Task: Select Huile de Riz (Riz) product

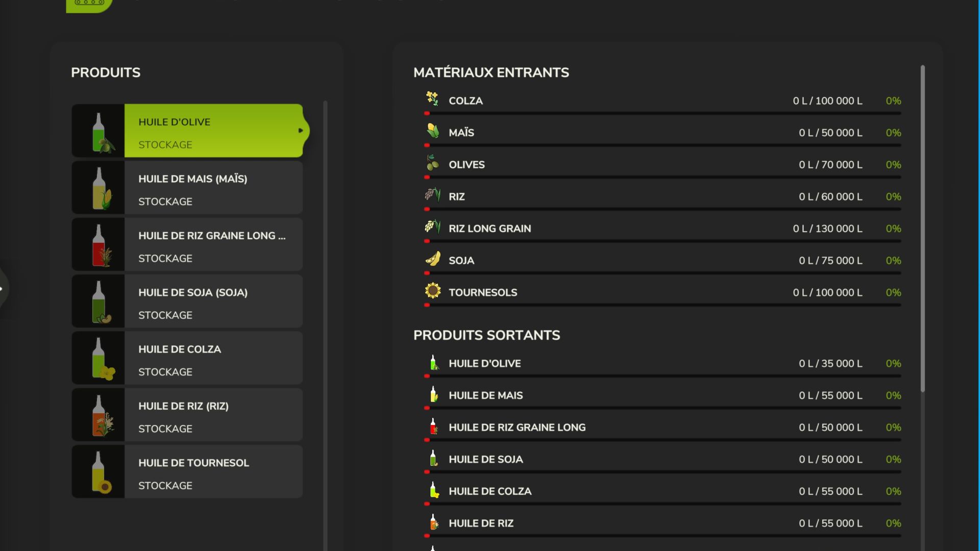Action: [x=213, y=415]
